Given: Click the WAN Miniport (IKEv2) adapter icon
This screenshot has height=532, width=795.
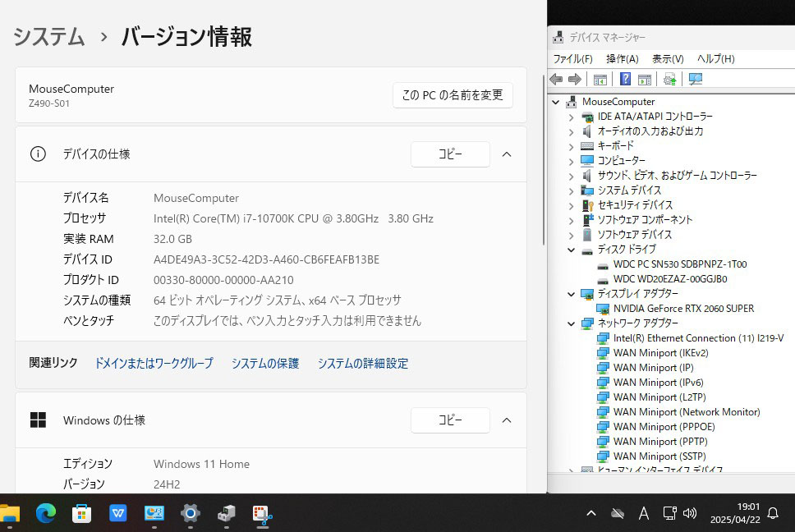Looking at the screenshot, I should point(603,353).
